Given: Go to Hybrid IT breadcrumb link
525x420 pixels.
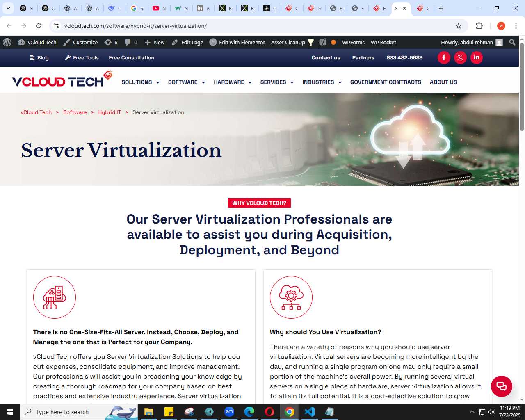Looking at the screenshot, I should click(x=110, y=112).
